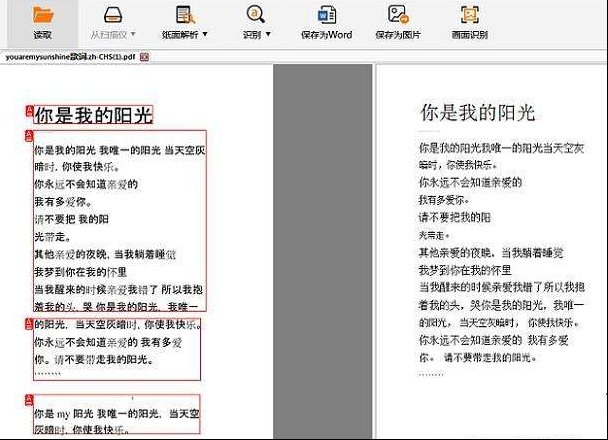Click region marker of block starting 你是我的阳光 我唯一的阳光
This screenshot has height=440, width=608.
(29, 136)
